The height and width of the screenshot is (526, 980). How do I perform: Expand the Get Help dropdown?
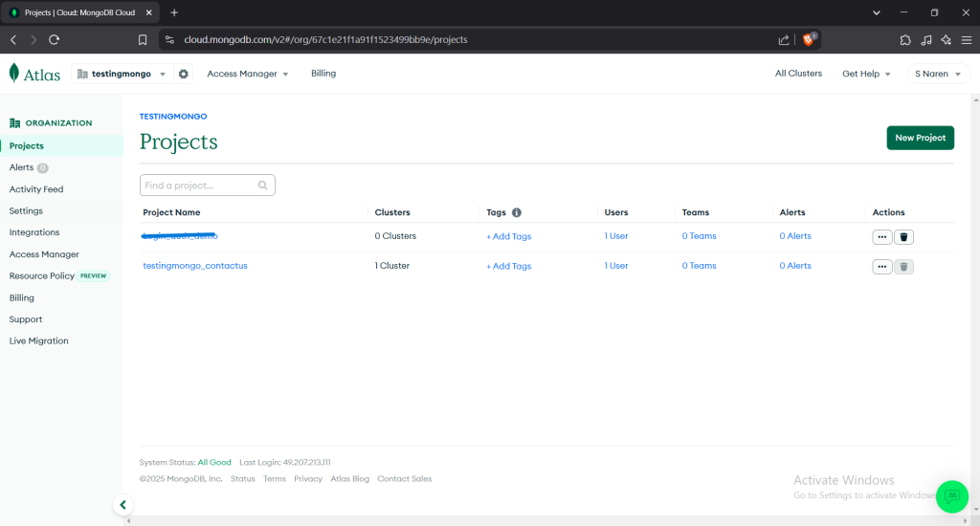(x=866, y=74)
